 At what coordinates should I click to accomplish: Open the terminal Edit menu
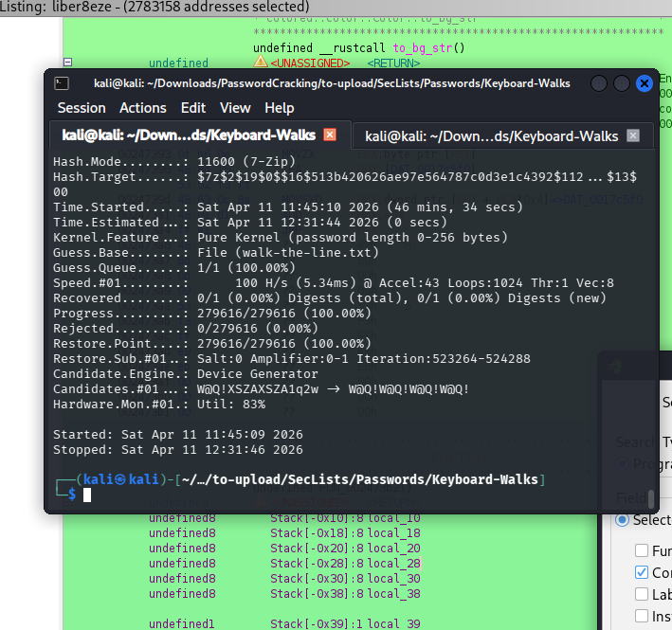pos(192,108)
